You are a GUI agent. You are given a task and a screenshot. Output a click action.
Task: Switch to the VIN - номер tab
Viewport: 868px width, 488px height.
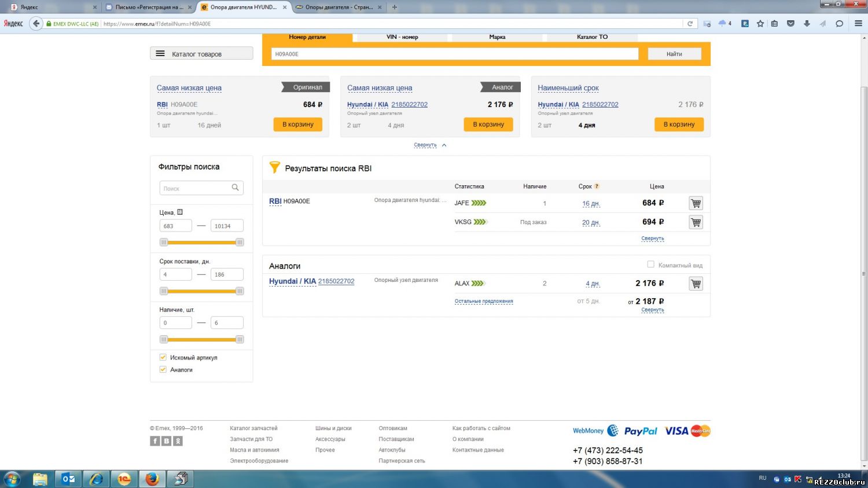pos(402,37)
